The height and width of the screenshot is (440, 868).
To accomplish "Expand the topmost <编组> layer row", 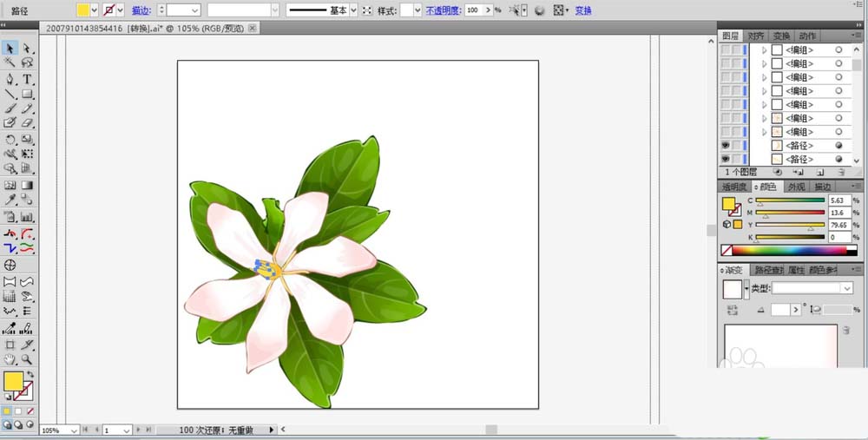I will pyautogui.click(x=765, y=49).
